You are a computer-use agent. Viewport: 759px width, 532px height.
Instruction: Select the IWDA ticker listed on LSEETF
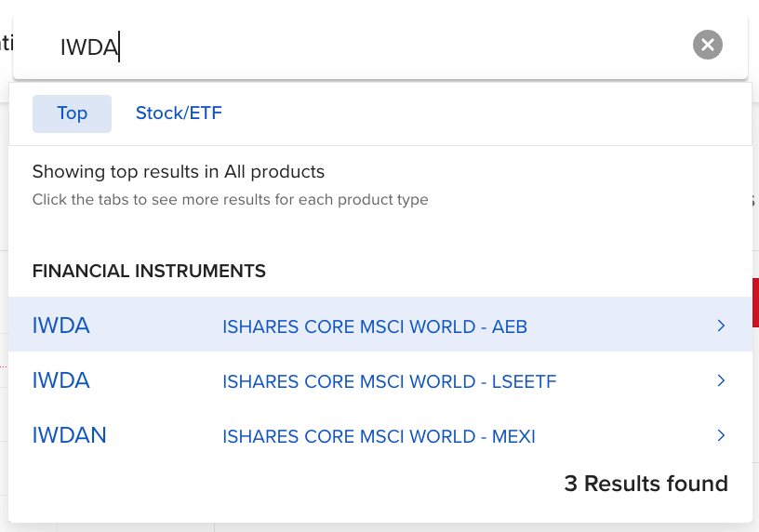(x=60, y=380)
